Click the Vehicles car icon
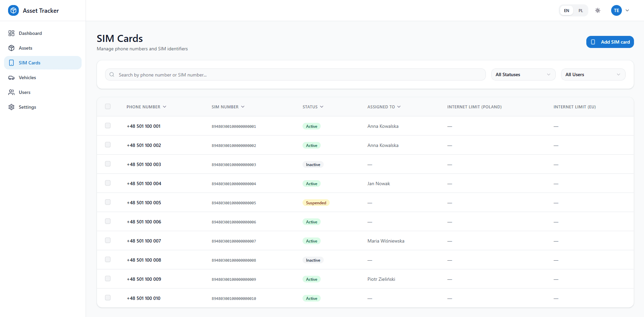The width and height of the screenshot is (644, 317). [11, 77]
